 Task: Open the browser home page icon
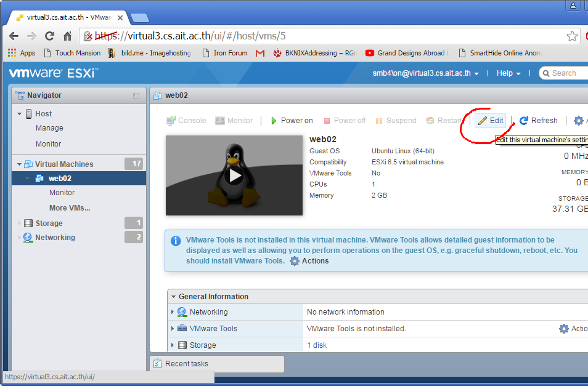[x=68, y=36]
